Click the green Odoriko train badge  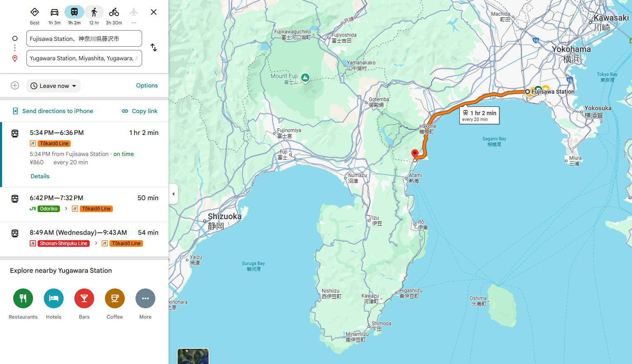click(x=49, y=209)
